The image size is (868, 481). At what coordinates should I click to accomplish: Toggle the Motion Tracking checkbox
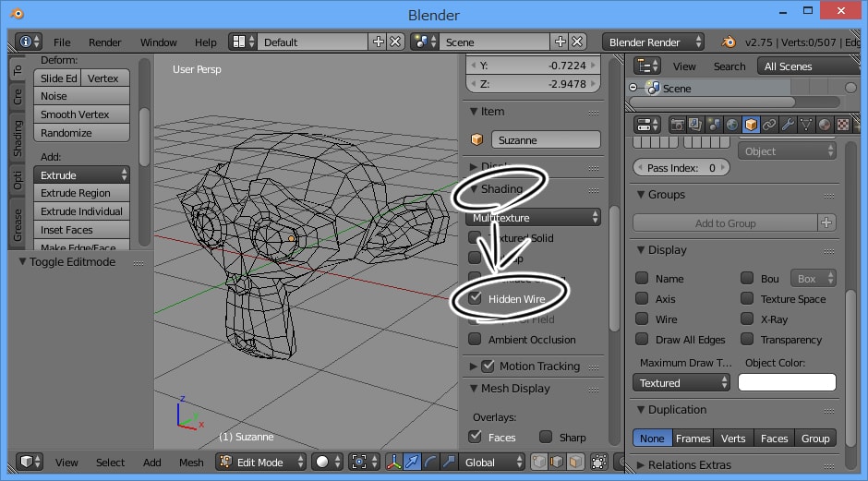click(488, 366)
